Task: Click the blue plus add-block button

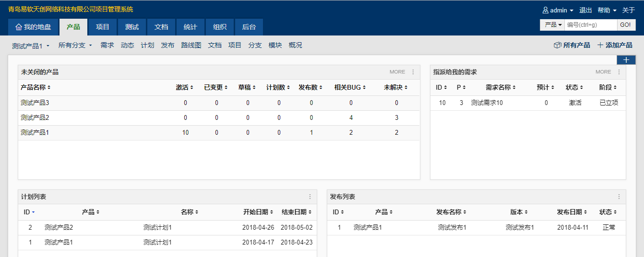Action: 626,60
